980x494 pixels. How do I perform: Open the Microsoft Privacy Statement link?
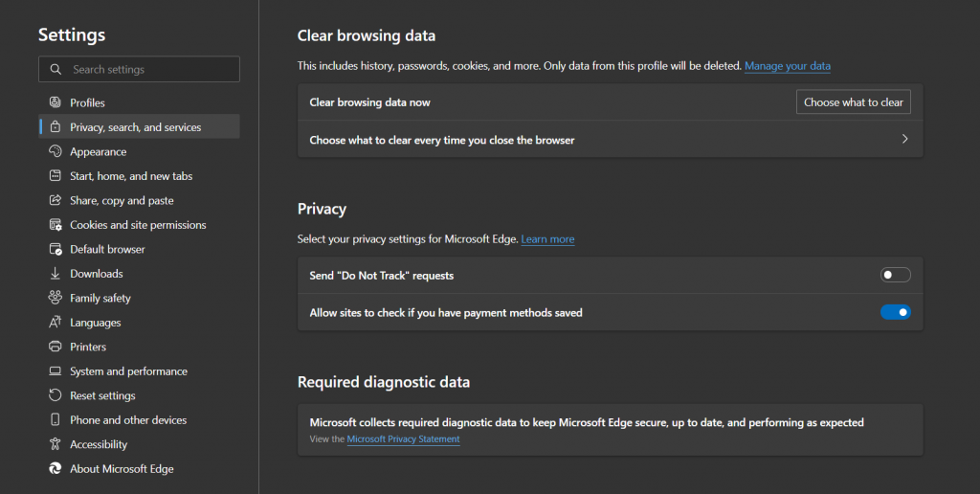(403, 439)
